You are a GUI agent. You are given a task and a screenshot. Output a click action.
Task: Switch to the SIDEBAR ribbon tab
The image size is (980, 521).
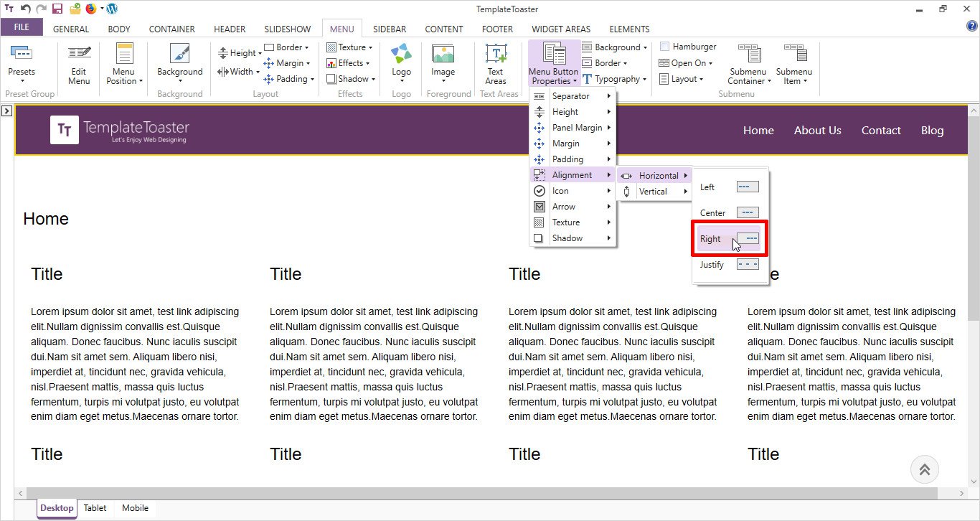coord(390,29)
